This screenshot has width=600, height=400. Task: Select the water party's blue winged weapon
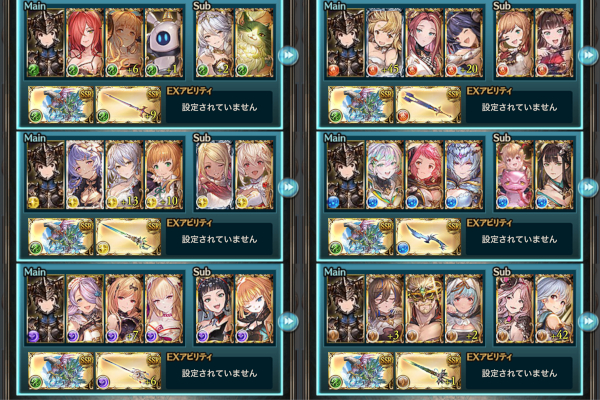428,237
